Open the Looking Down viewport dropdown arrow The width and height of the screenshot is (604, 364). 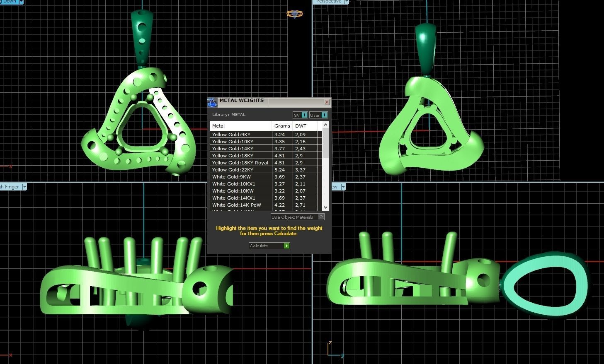(21, 2)
